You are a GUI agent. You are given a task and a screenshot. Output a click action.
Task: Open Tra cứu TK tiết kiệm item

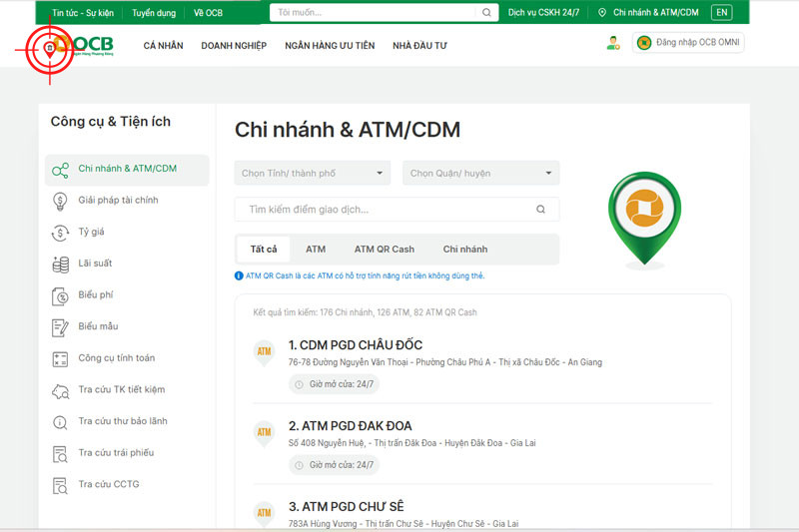(121, 390)
